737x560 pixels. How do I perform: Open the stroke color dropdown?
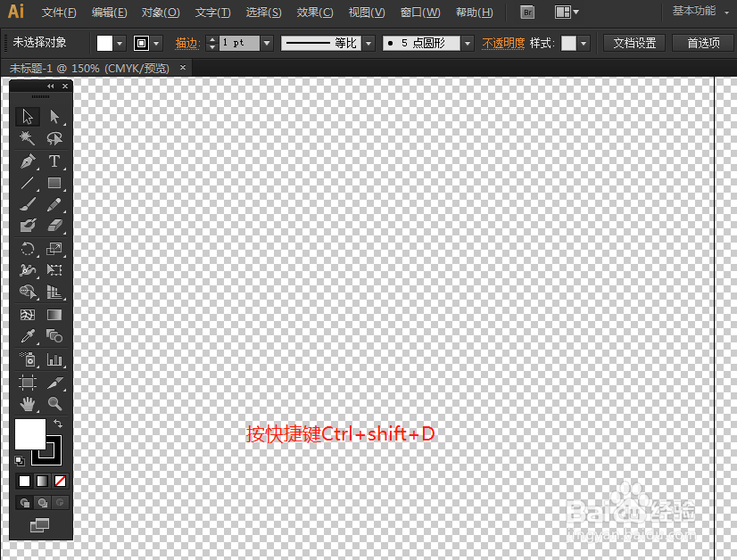[156, 43]
